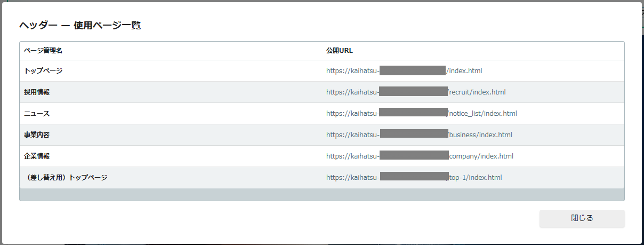Image resolution: width=644 pixels, height=245 pixels.
Task: Click the dark overlay strip above the dialog
Action: [322, 1]
